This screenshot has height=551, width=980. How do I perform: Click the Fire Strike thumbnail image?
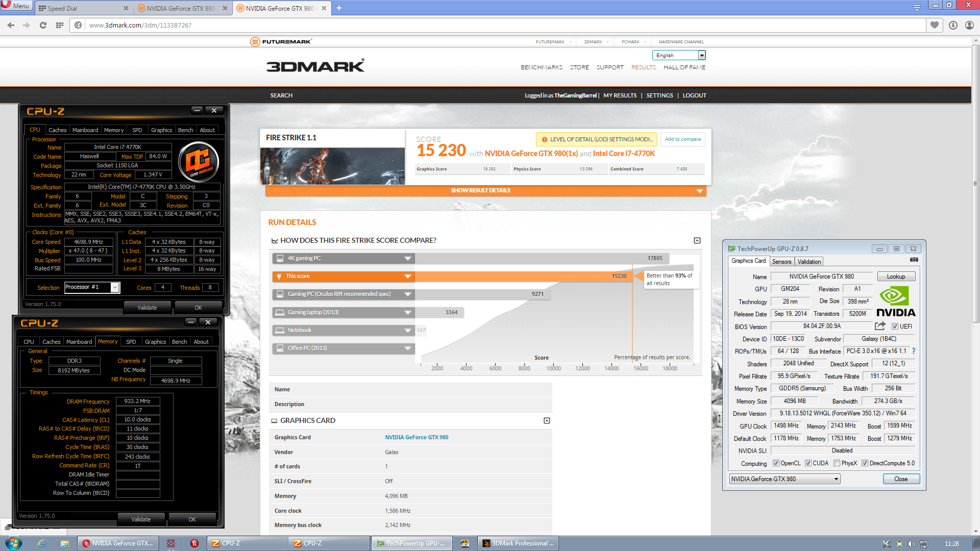(x=332, y=166)
